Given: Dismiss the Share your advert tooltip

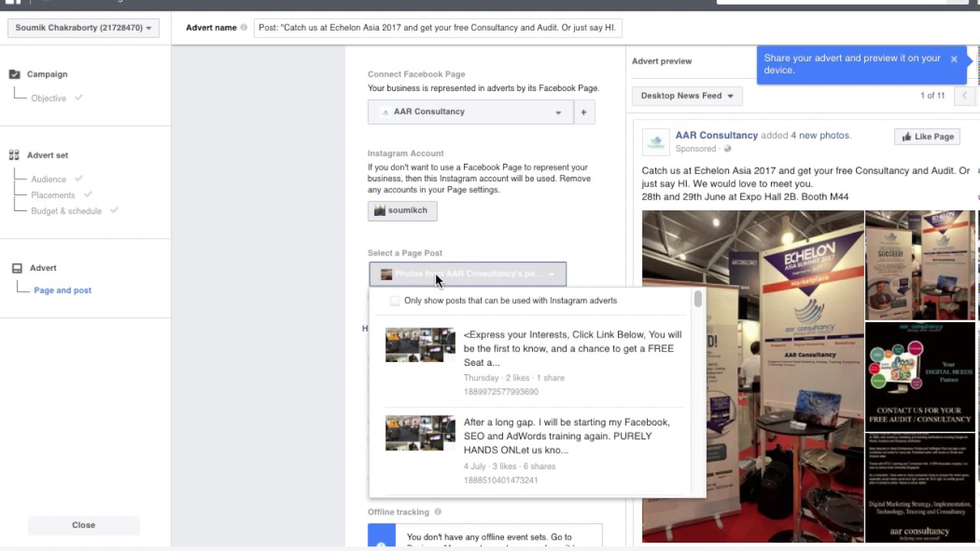Looking at the screenshot, I should click(x=954, y=59).
